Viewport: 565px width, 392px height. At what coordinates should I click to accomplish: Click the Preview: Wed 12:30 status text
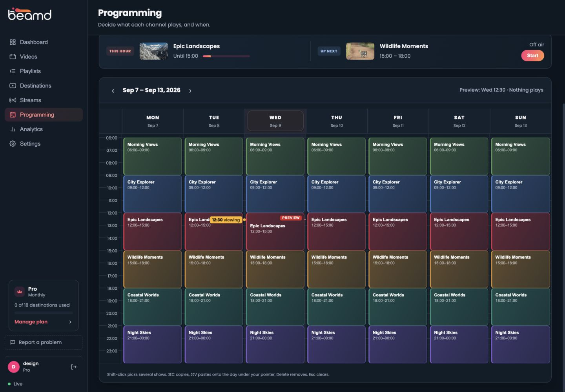[x=501, y=90]
